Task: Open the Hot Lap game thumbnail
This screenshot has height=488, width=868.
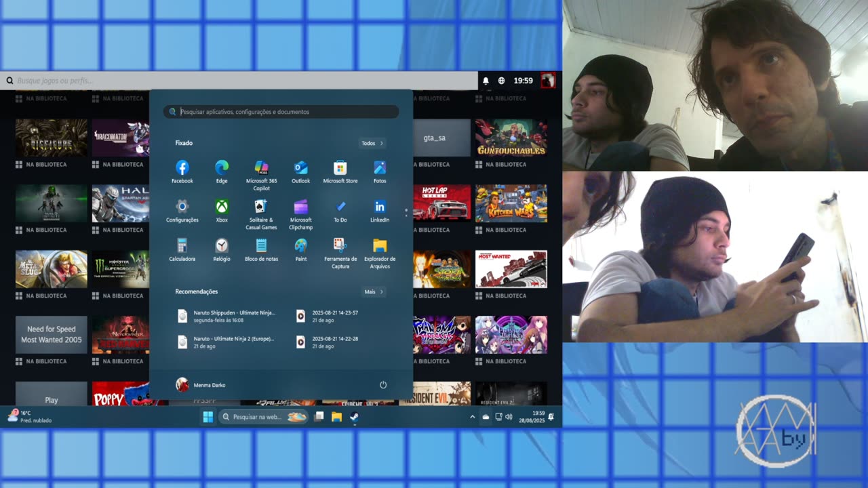Action: tap(441, 203)
